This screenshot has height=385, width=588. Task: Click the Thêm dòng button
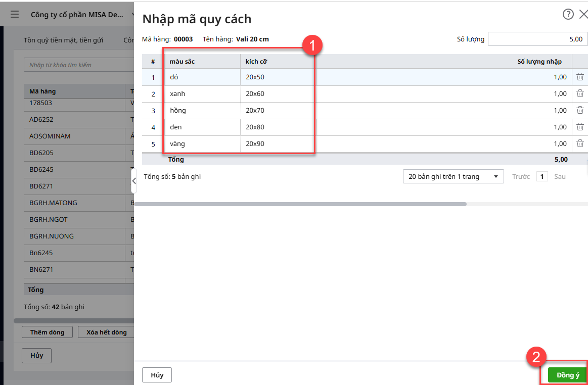[47, 332]
